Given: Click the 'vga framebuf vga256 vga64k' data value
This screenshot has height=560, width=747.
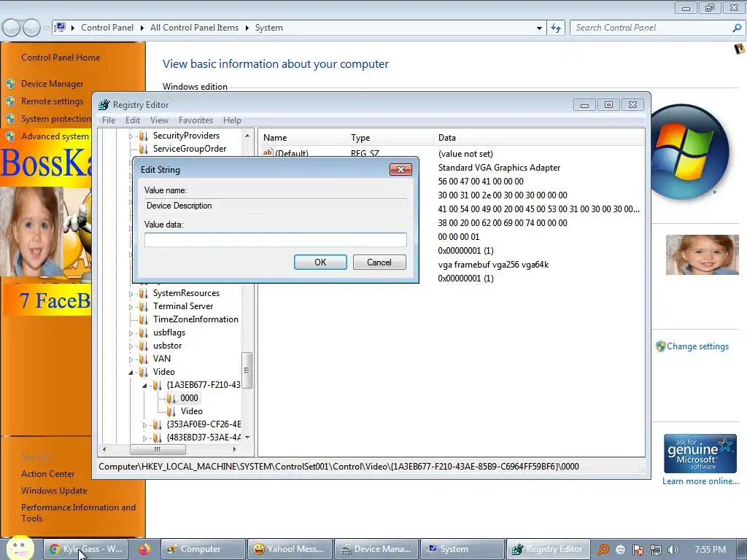Looking at the screenshot, I should point(493,264).
